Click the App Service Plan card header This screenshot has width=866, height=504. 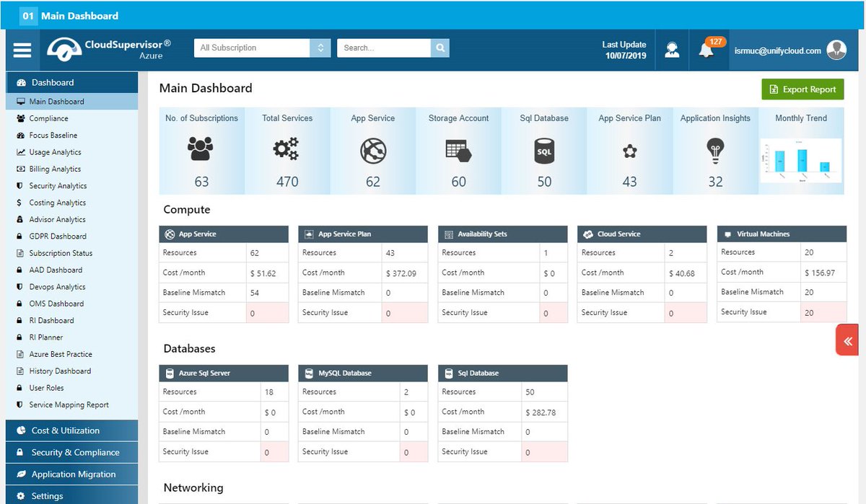pos(363,234)
